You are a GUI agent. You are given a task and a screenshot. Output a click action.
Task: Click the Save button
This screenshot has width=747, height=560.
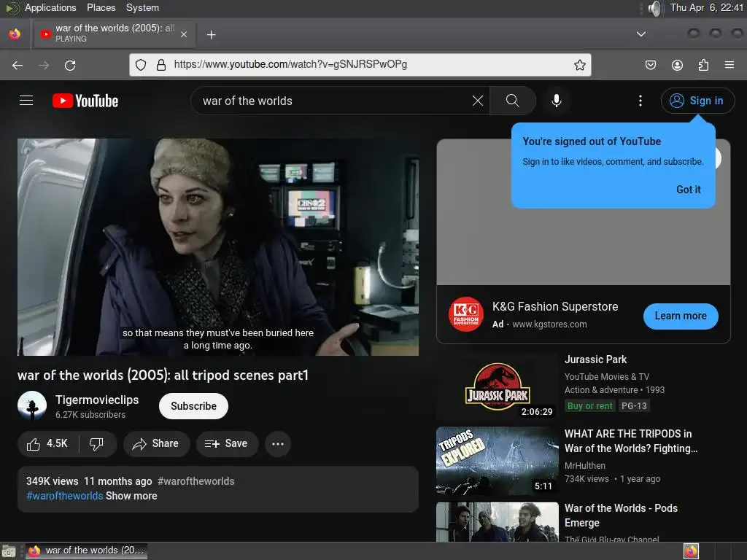[x=227, y=444]
